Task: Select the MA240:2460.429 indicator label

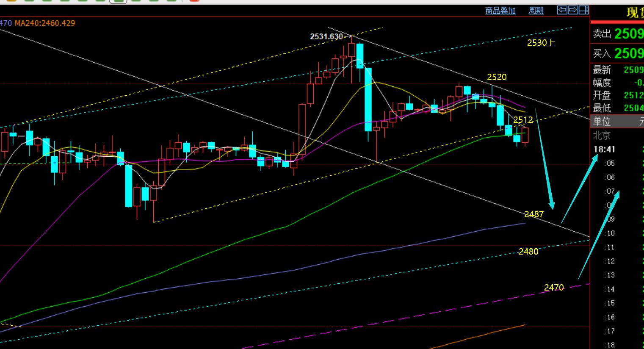Action: [45, 23]
